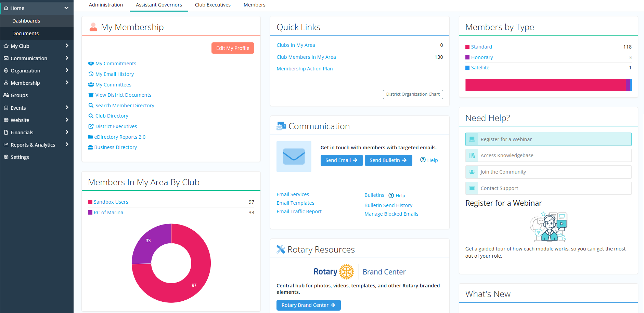644x313 pixels.
Task: Click the history icon beside My Email History
Action: tap(91, 74)
